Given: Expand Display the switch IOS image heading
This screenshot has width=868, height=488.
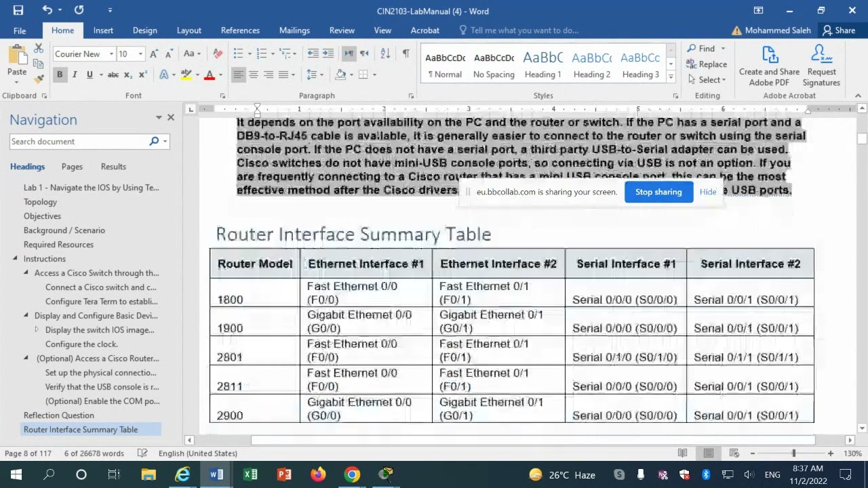Looking at the screenshot, I should point(37,329).
